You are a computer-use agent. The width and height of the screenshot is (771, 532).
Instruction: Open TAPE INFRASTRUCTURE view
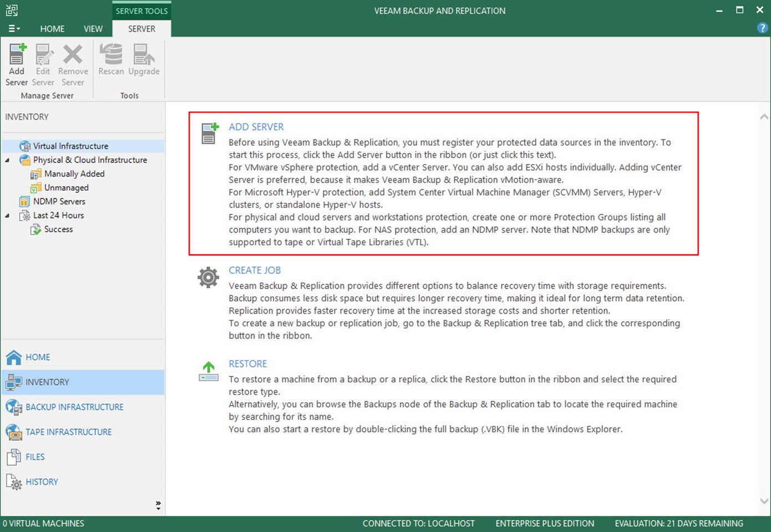83,432
